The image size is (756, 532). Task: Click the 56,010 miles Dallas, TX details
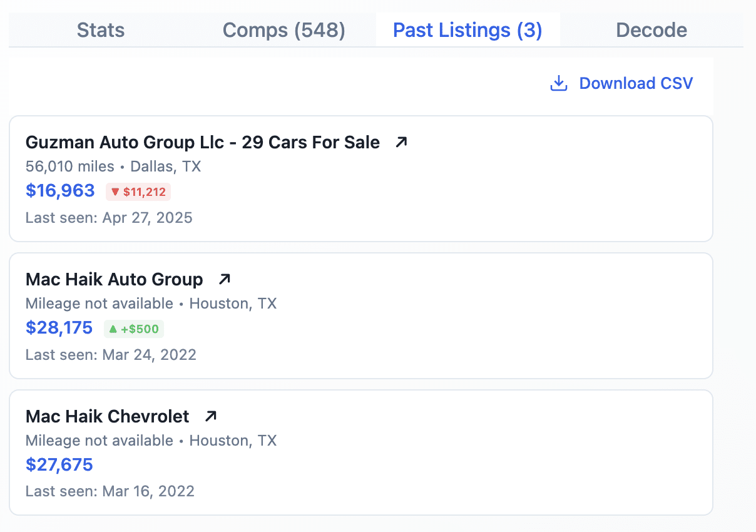coord(113,166)
